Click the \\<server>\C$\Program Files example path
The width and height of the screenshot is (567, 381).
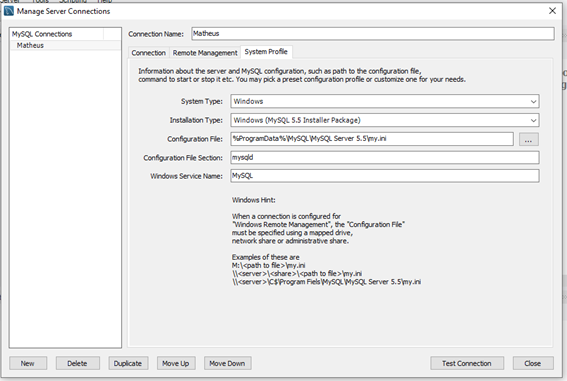pos(326,282)
